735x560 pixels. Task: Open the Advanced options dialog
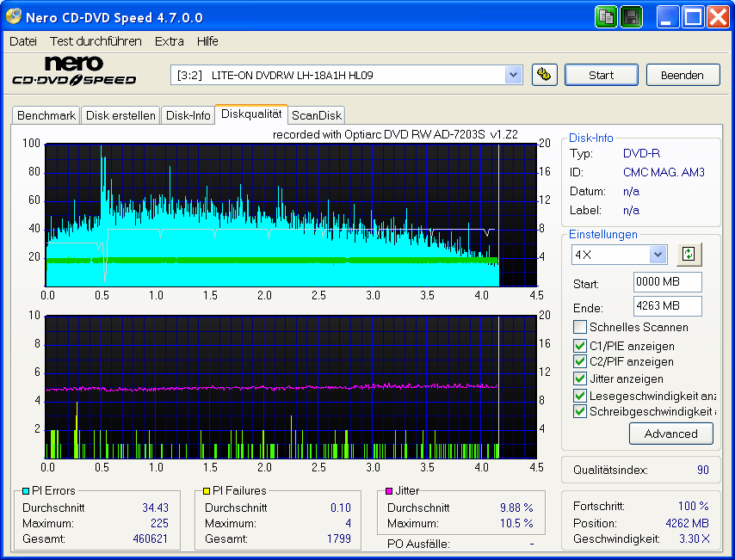click(x=670, y=434)
